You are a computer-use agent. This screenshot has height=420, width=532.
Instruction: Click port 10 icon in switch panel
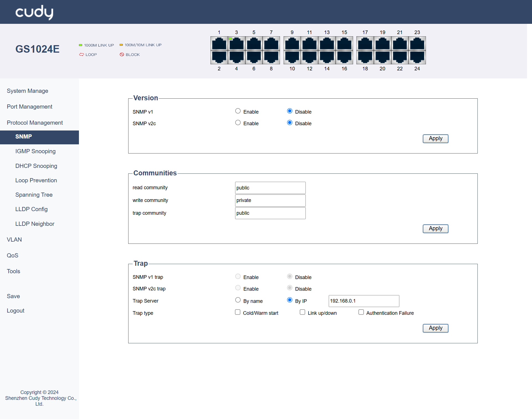pyautogui.click(x=292, y=57)
